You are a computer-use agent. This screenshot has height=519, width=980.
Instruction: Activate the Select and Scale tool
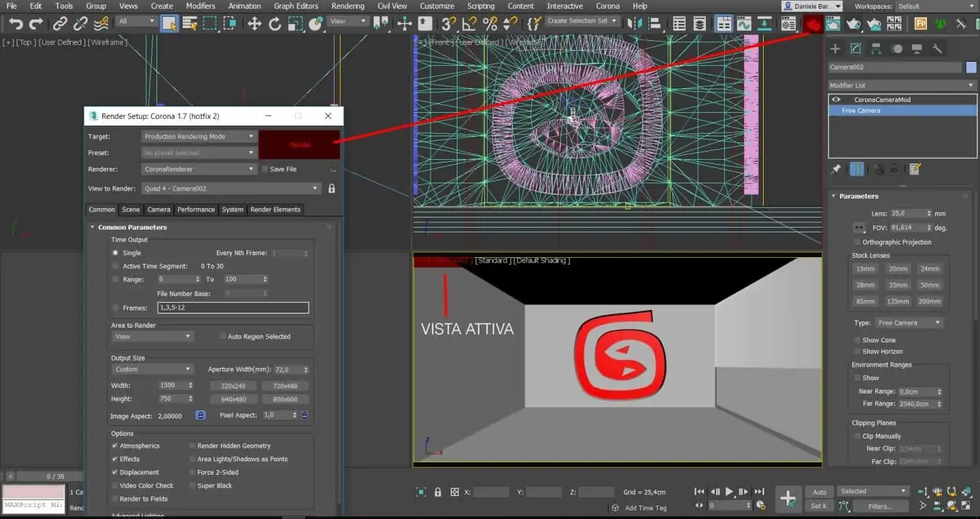coord(295,24)
